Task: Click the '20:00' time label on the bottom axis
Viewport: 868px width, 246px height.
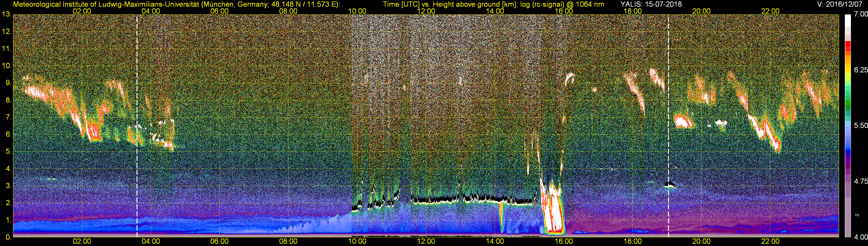Action: pos(702,241)
